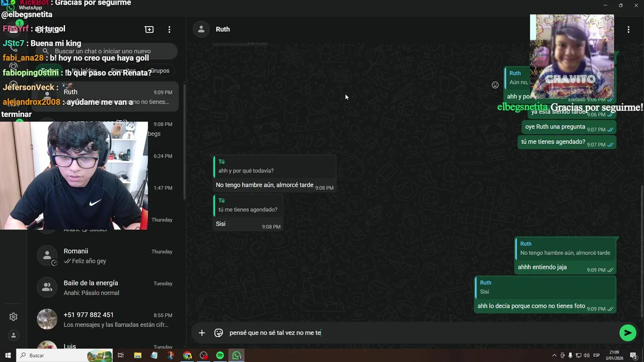Jump to received quoted 'tú me tienes agendado?'

[x=248, y=205]
